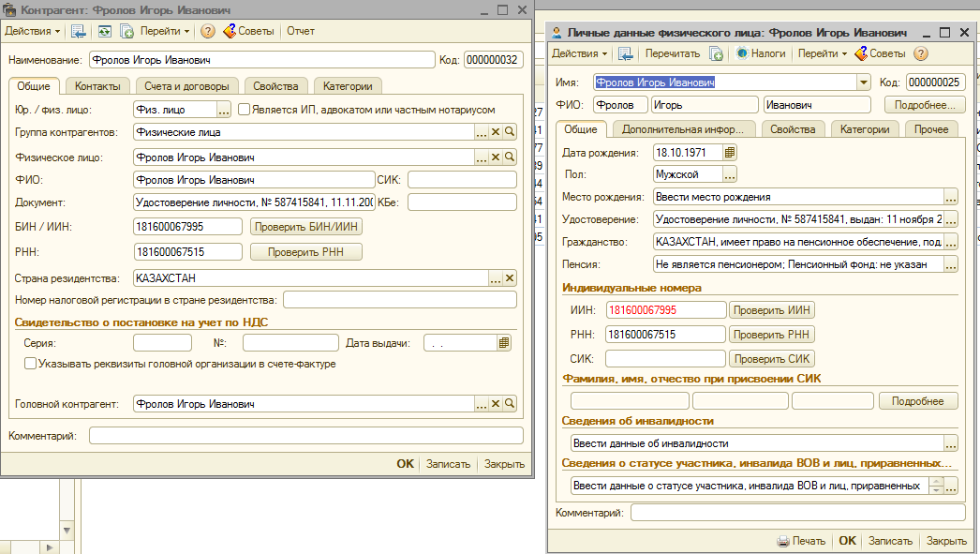Click background scrollbar down arrow

[x=67, y=531]
